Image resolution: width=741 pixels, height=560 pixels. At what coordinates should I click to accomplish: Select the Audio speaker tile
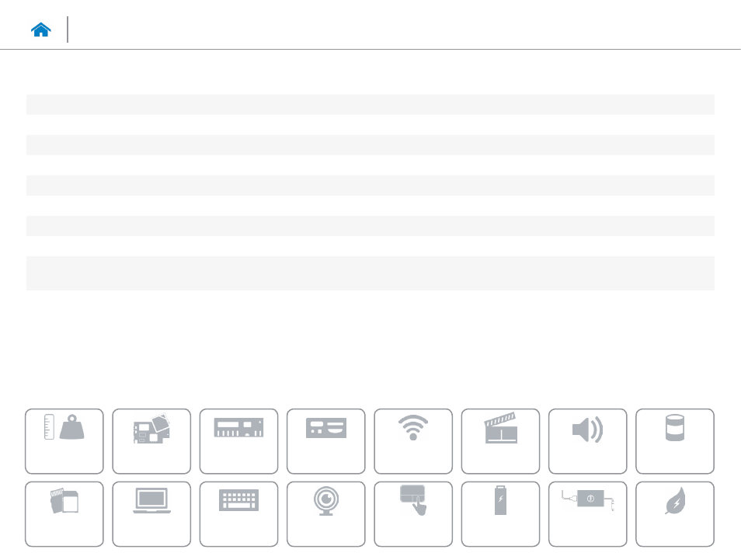pos(587,441)
